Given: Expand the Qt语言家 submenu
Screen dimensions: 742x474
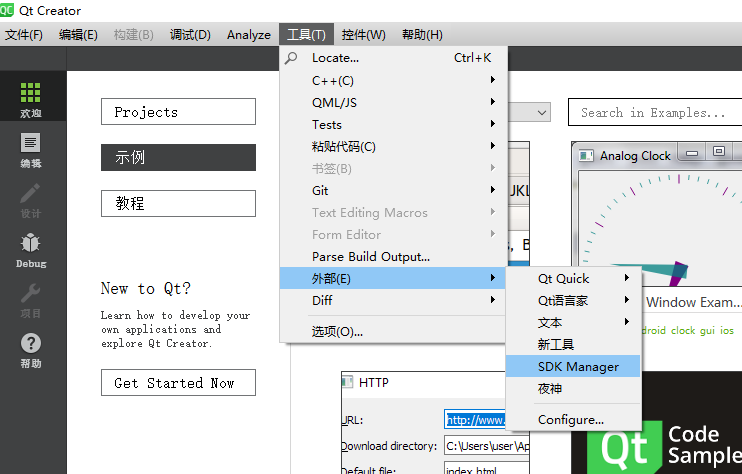Looking at the screenshot, I should coord(573,300).
